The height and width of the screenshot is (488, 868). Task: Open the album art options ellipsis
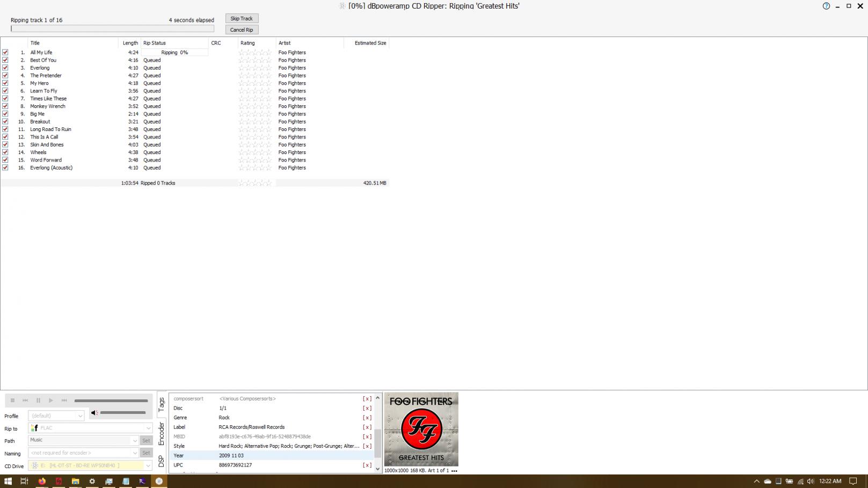pos(454,471)
